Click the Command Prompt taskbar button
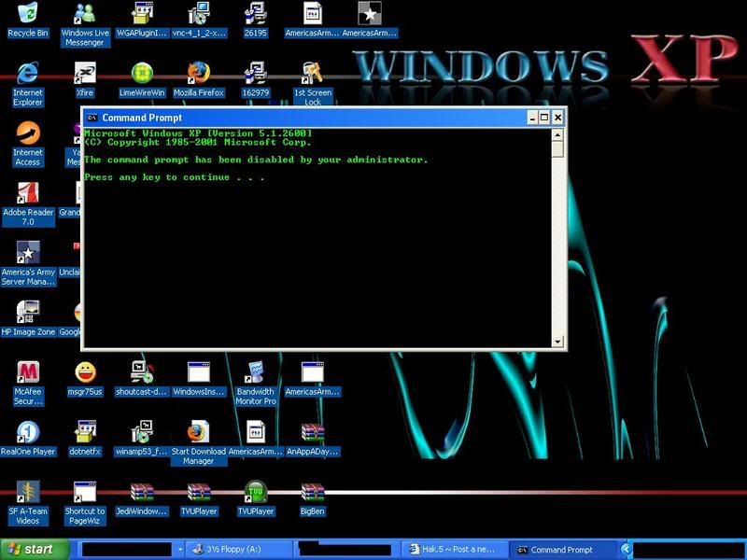This screenshot has width=747, height=560. [x=562, y=550]
